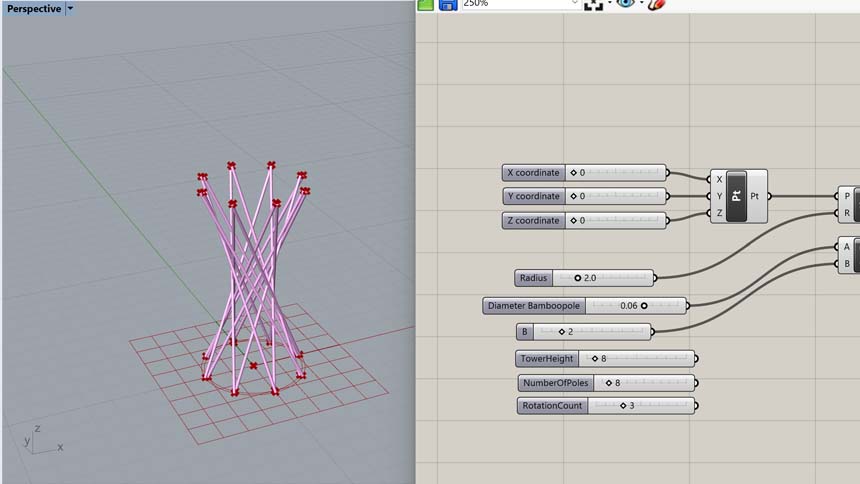Viewport: 860px width, 484px height.
Task: Click the NumberOfPoles slider track
Action: point(644,382)
